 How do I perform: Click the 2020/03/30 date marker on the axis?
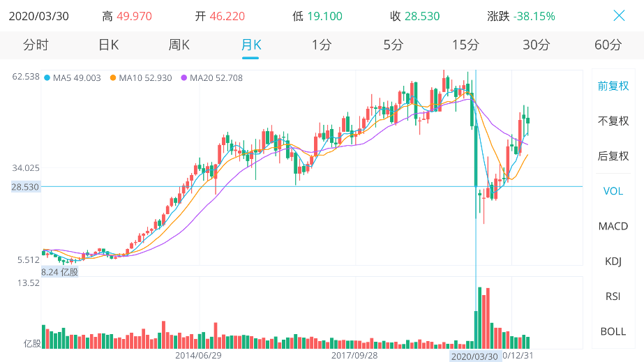coord(475,356)
